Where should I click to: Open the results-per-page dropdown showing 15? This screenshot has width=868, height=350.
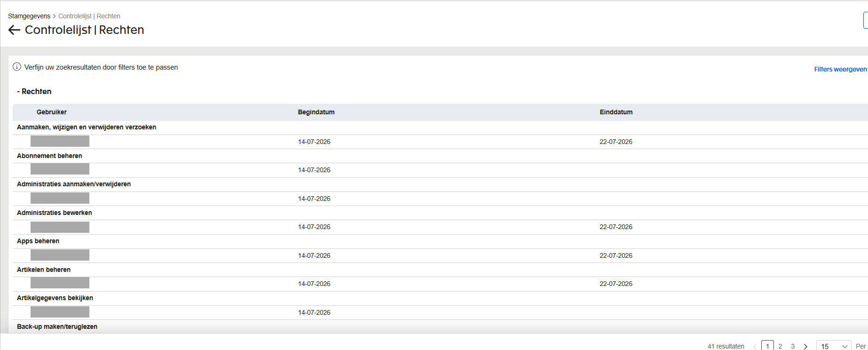point(834,346)
